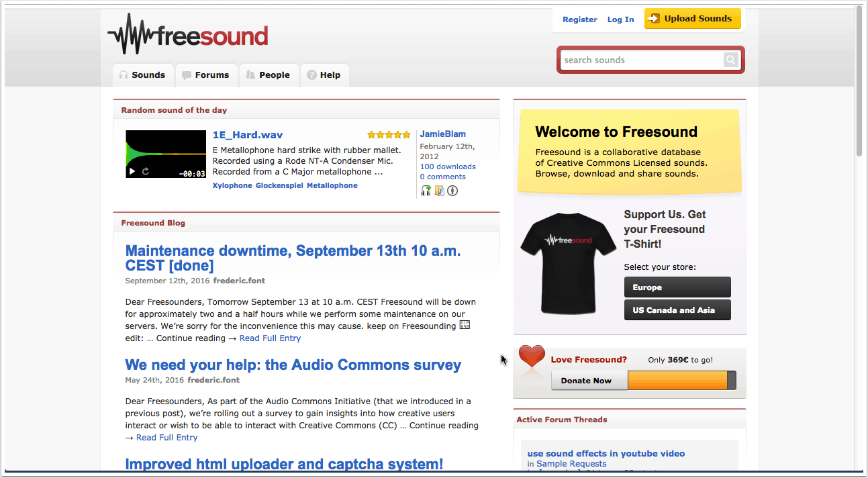Click the sound waveform display

click(166, 149)
